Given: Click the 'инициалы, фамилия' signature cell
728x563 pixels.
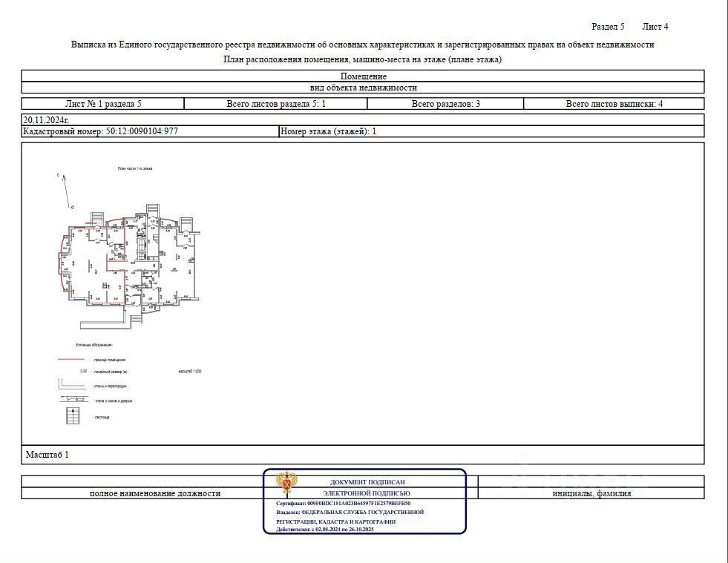Looking at the screenshot, I should [591, 493].
